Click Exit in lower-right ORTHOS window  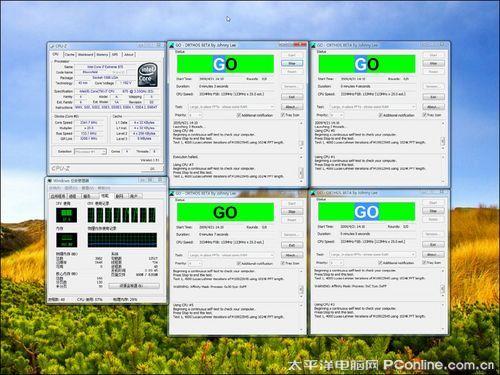(x=433, y=244)
